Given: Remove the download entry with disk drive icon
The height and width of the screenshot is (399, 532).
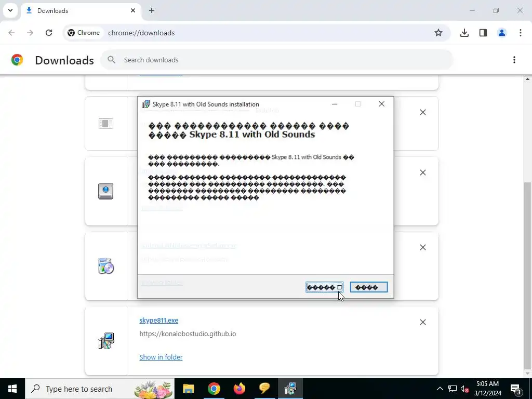Looking at the screenshot, I should coord(423,172).
